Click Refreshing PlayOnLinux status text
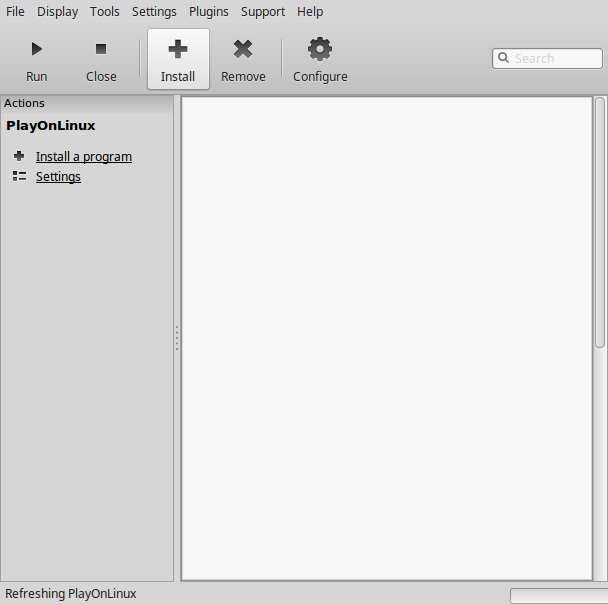Viewport: 608px width, 604px height. coord(71,594)
